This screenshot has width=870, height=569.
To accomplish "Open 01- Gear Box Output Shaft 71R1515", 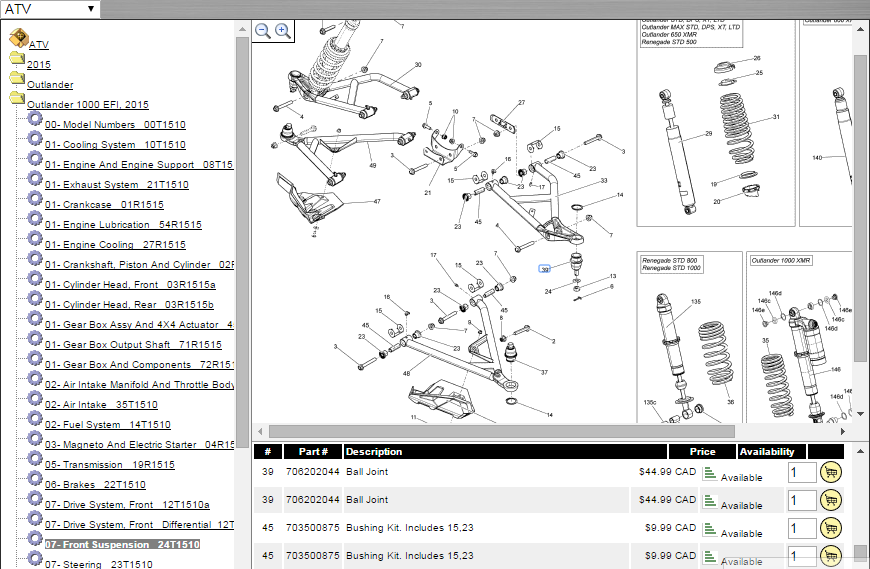I will coord(133,344).
